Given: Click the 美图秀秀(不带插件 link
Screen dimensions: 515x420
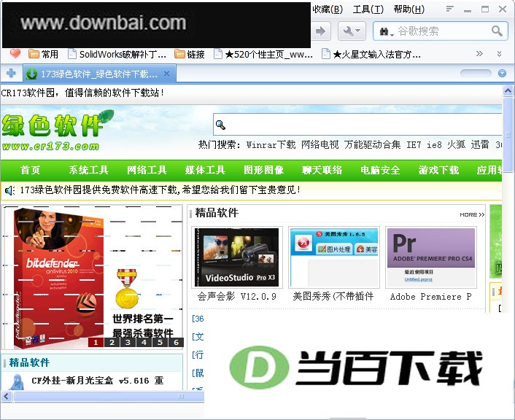Looking at the screenshot, I should 333,297.
